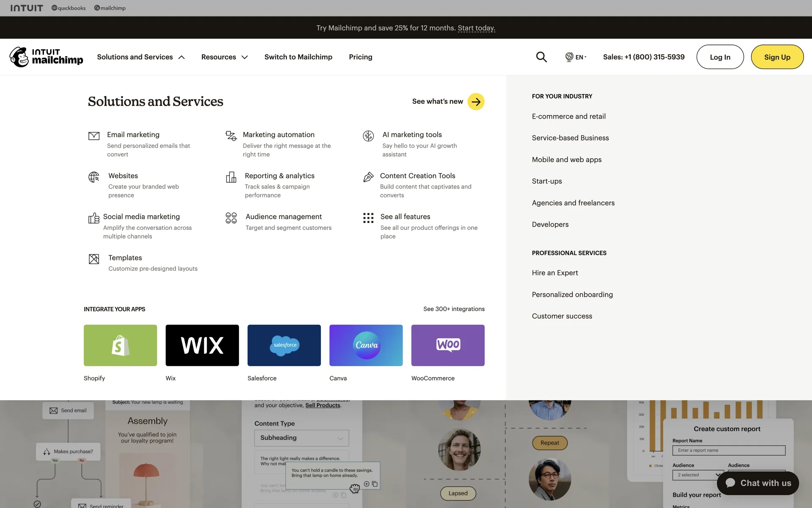
Task: Open the EN language selector
Action: pos(576,57)
